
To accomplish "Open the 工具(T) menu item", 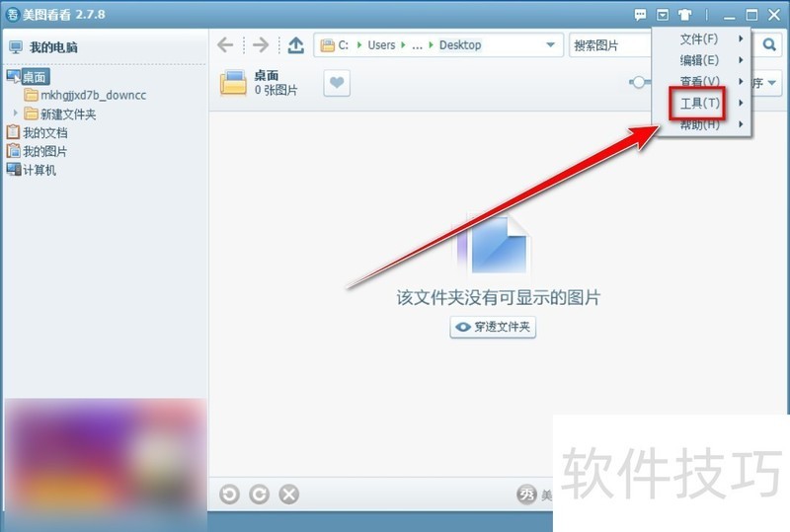I will click(701, 103).
